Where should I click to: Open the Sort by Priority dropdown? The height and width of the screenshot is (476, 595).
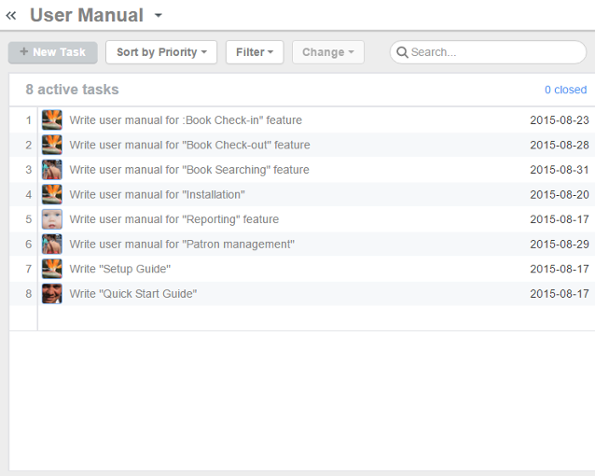point(161,52)
